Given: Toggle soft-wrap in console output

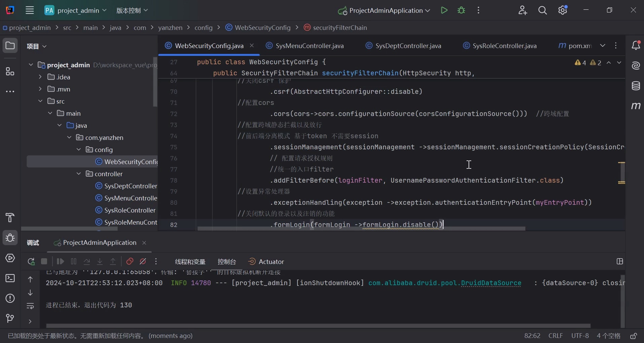Looking at the screenshot, I should tap(30, 306).
